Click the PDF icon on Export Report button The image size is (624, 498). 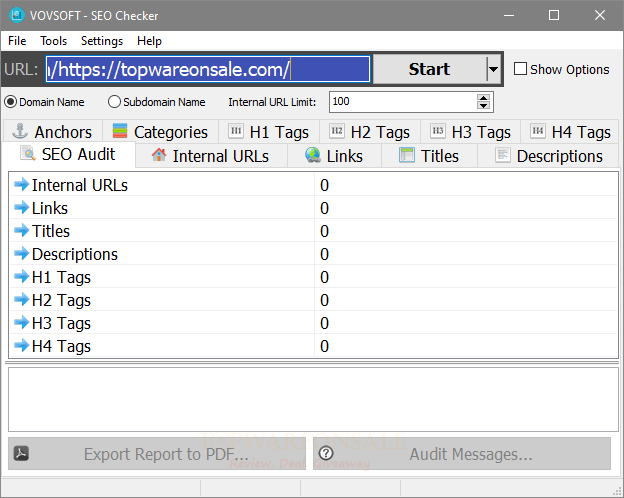pos(21,453)
